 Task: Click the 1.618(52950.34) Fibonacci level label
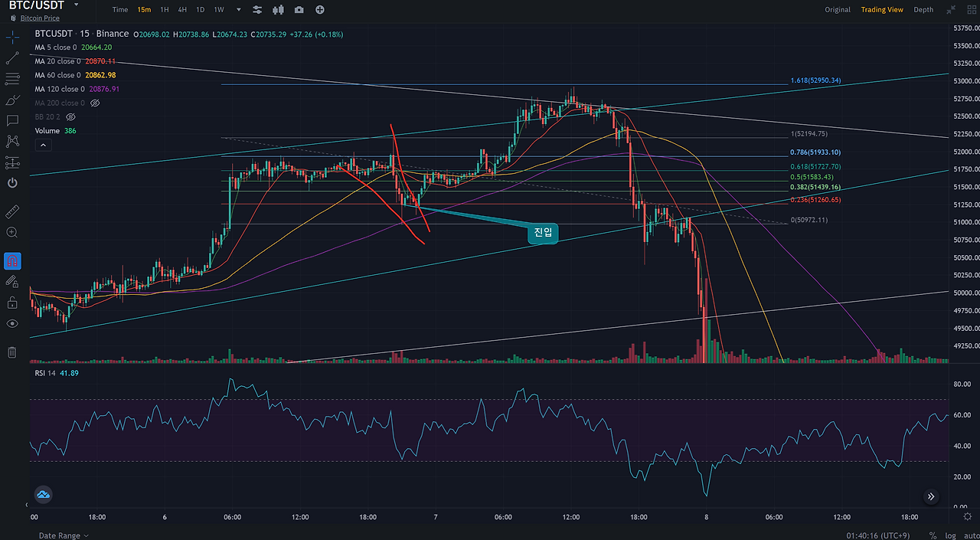pos(815,80)
